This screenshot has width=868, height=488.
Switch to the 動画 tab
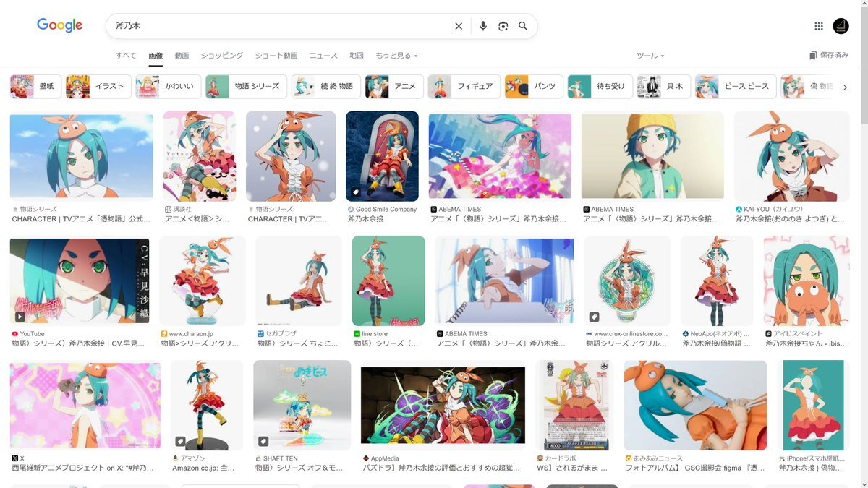tap(182, 56)
